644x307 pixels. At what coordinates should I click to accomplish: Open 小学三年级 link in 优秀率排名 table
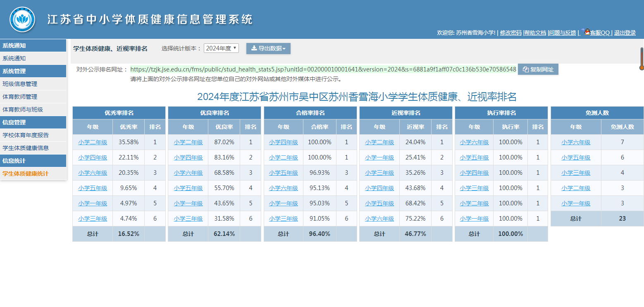tap(93, 219)
